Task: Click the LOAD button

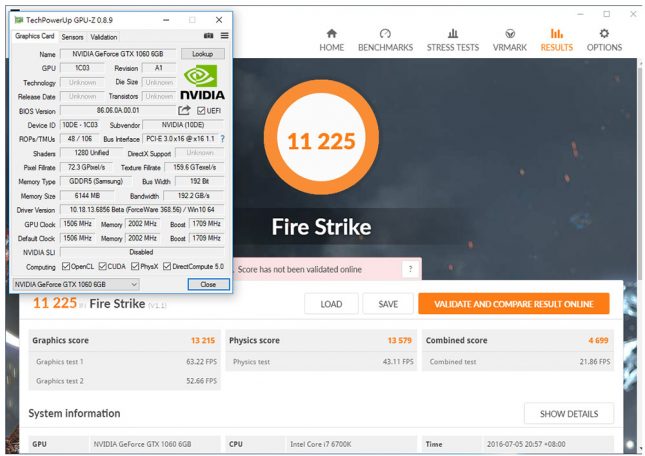Action: coord(331,304)
